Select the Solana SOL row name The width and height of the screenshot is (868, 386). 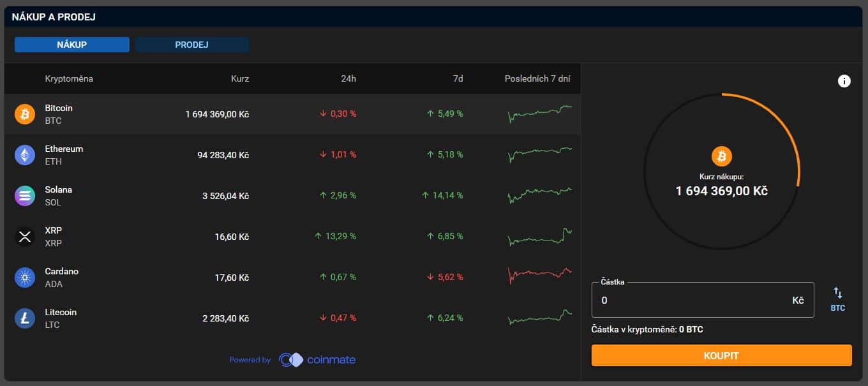coord(59,196)
